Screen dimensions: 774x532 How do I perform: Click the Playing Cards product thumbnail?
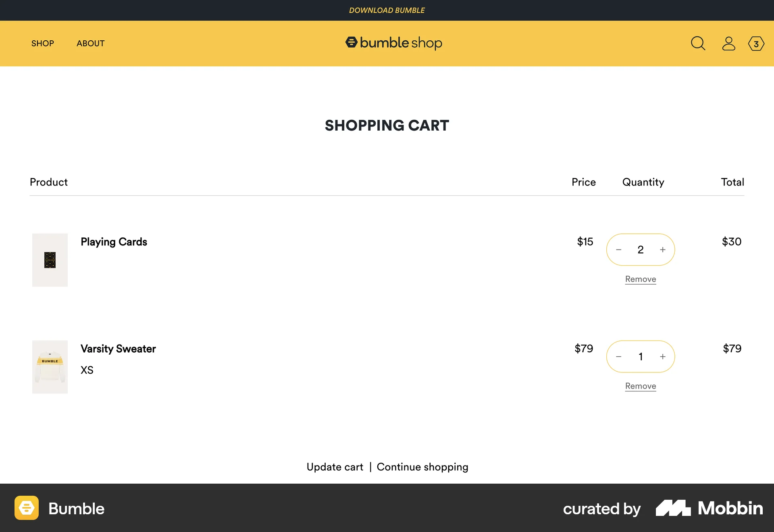[x=50, y=260]
